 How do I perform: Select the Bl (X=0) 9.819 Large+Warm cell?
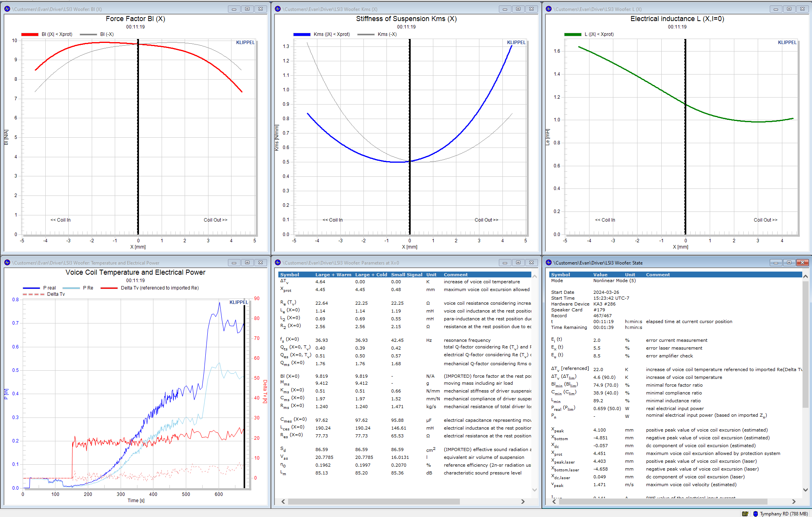(x=321, y=376)
